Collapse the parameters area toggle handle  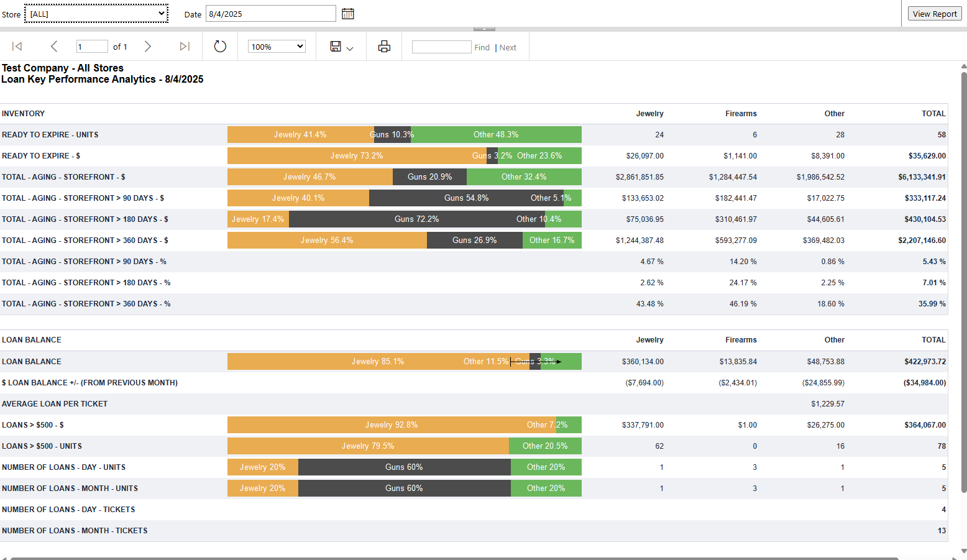click(x=484, y=29)
